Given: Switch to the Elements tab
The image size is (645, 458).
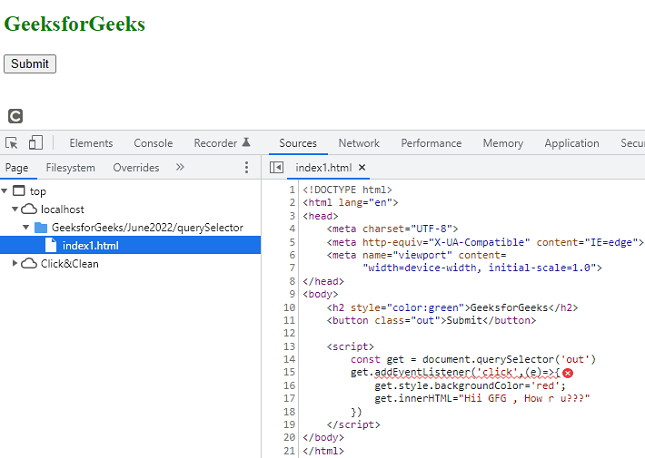Looking at the screenshot, I should 91,143.
